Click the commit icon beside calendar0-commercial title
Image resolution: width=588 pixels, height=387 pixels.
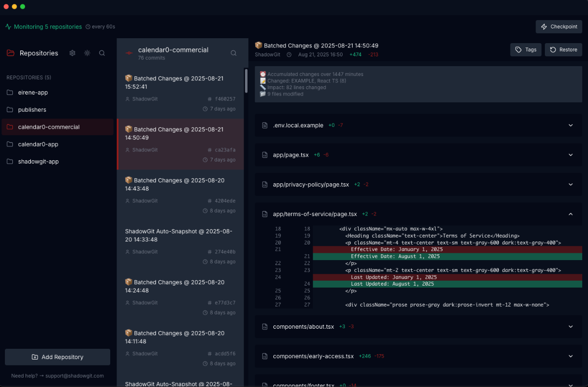[x=129, y=53]
